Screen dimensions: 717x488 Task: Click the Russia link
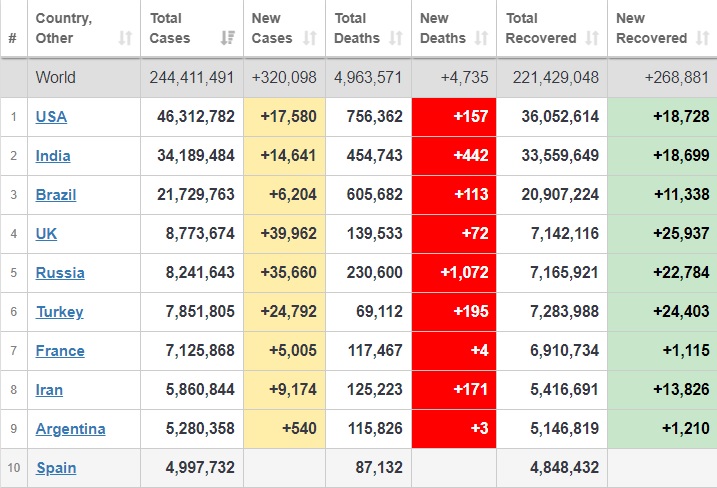(x=60, y=273)
